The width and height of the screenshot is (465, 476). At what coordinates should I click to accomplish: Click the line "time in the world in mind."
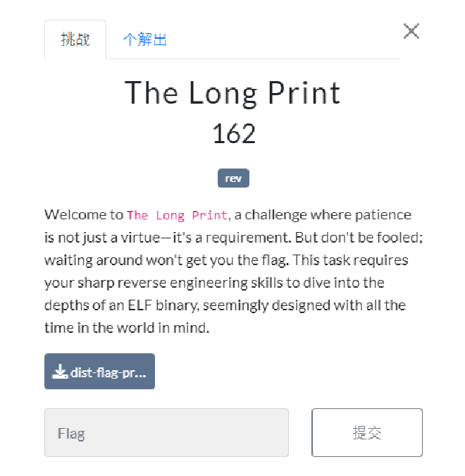[x=127, y=328]
